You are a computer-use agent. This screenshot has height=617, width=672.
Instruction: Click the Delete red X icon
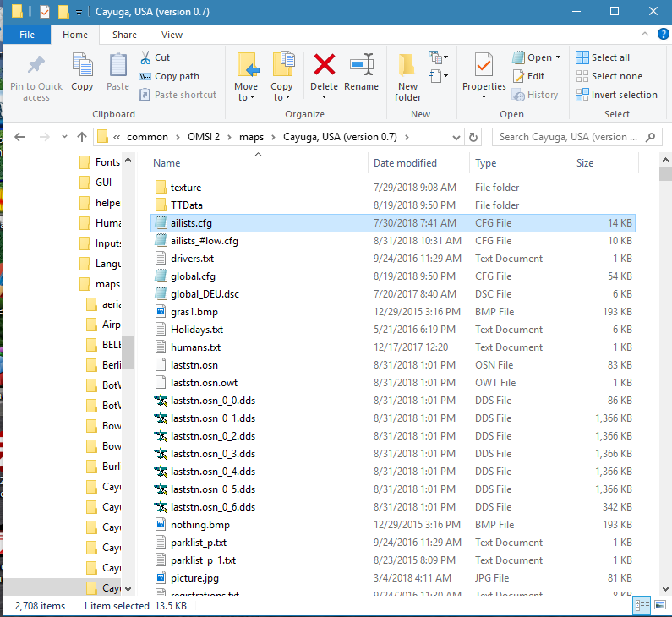[324, 66]
